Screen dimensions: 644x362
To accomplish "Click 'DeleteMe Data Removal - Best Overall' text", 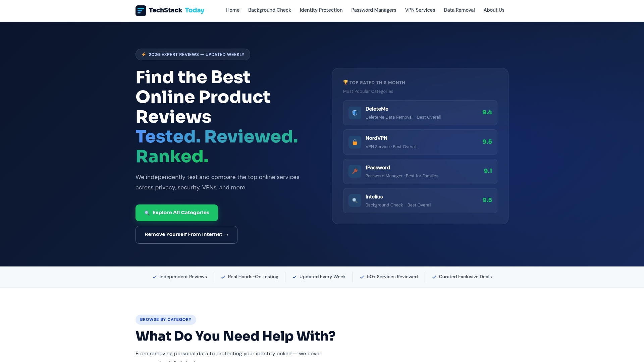I will pyautogui.click(x=403, y=117).
